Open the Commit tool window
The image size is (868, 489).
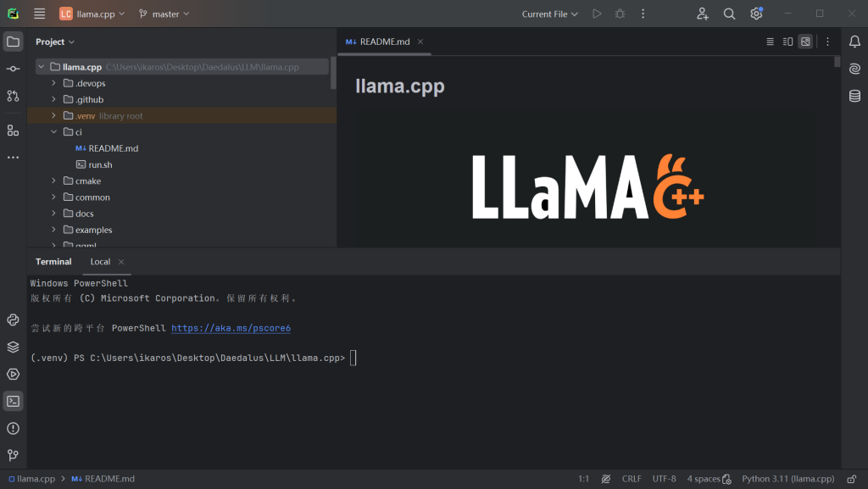[x=14, y=69]
